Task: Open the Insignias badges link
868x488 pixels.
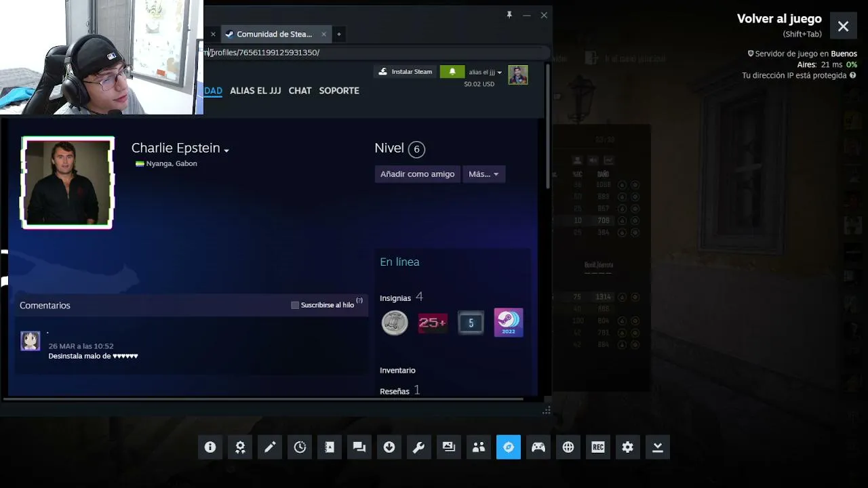Action: (395, 298)
